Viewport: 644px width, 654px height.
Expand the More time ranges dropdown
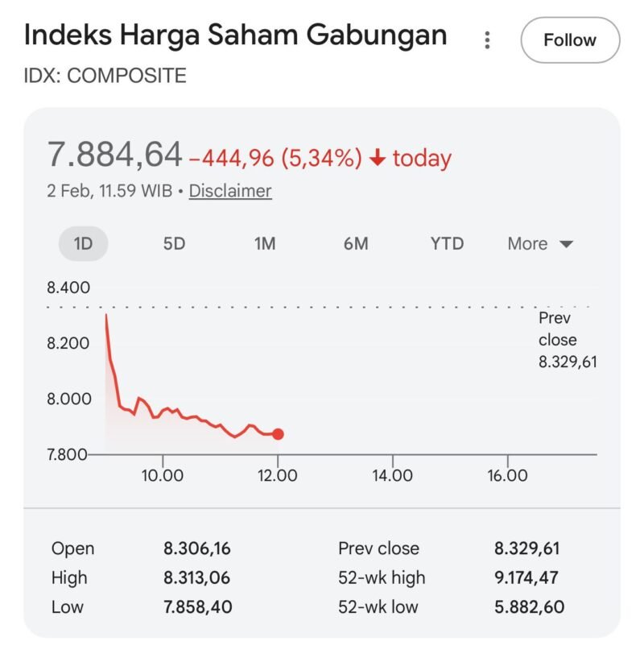[540, 243]
